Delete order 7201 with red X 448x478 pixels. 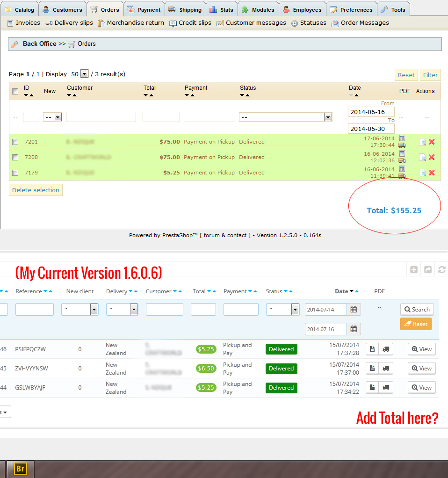tap(432, 142)
